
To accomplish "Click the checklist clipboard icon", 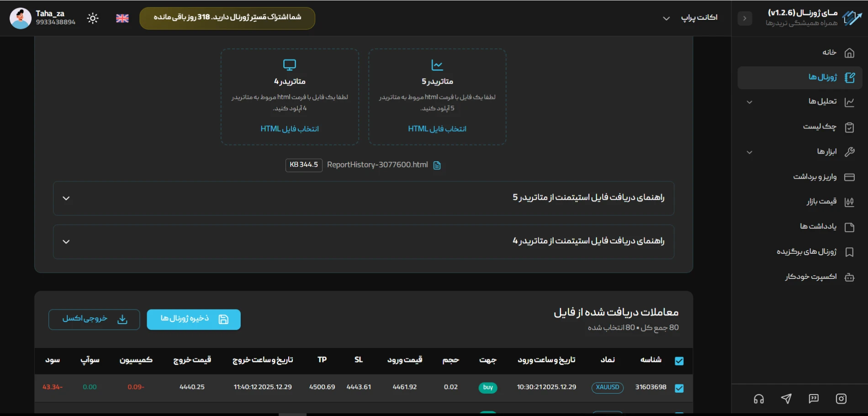I will click(849, 127).
